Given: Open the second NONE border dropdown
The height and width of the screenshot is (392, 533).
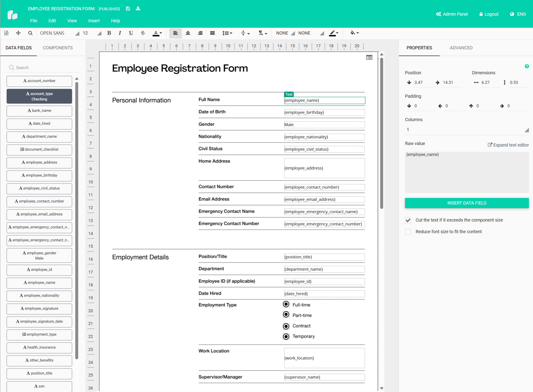Looking at the screenshot, I should click(311, 33).
